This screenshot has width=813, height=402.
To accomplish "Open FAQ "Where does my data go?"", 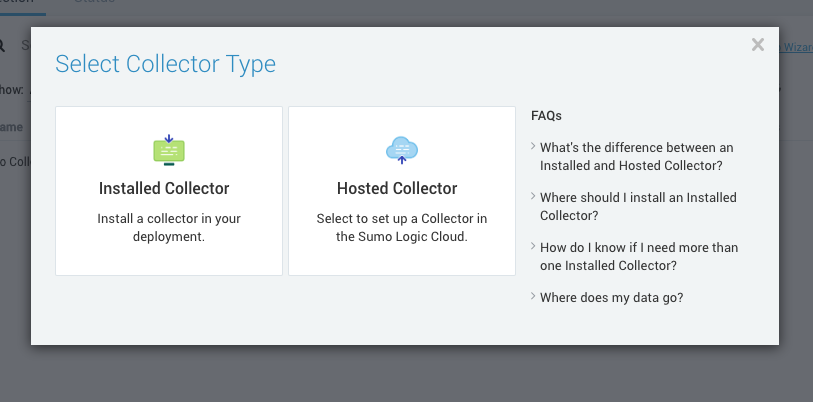I will (611, 297).
